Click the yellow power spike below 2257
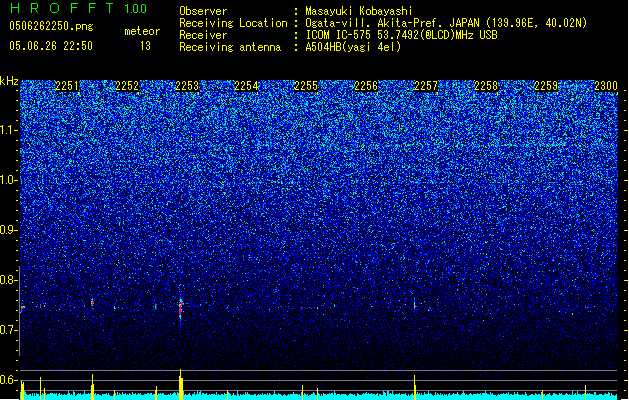 coord(415,387)
